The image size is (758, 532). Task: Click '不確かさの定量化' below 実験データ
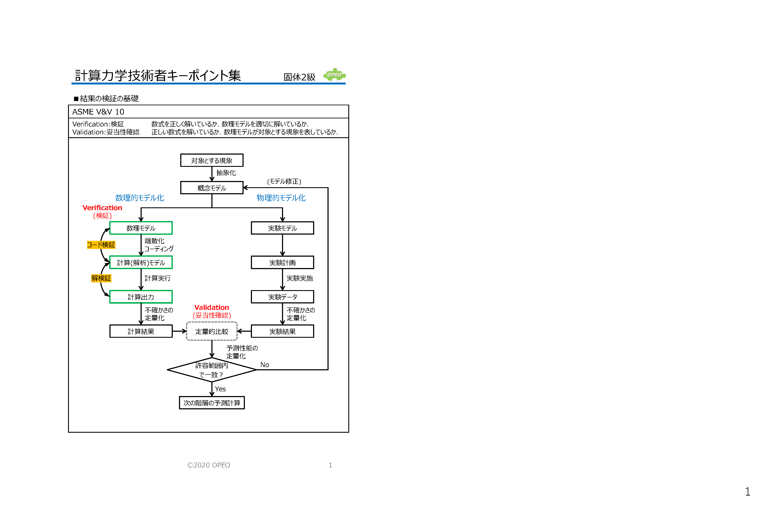pyautogui.click(x=301, y=314)
